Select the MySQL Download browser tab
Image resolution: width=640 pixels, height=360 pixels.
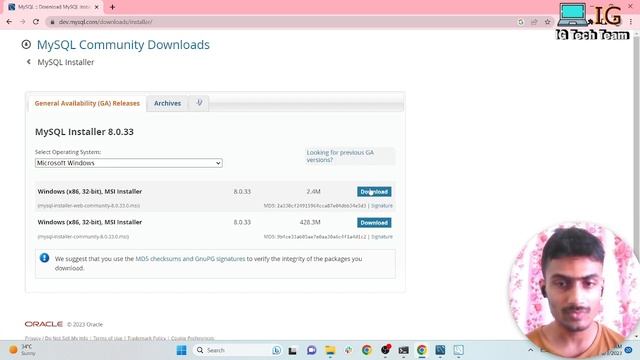click(x=52, y=7)
